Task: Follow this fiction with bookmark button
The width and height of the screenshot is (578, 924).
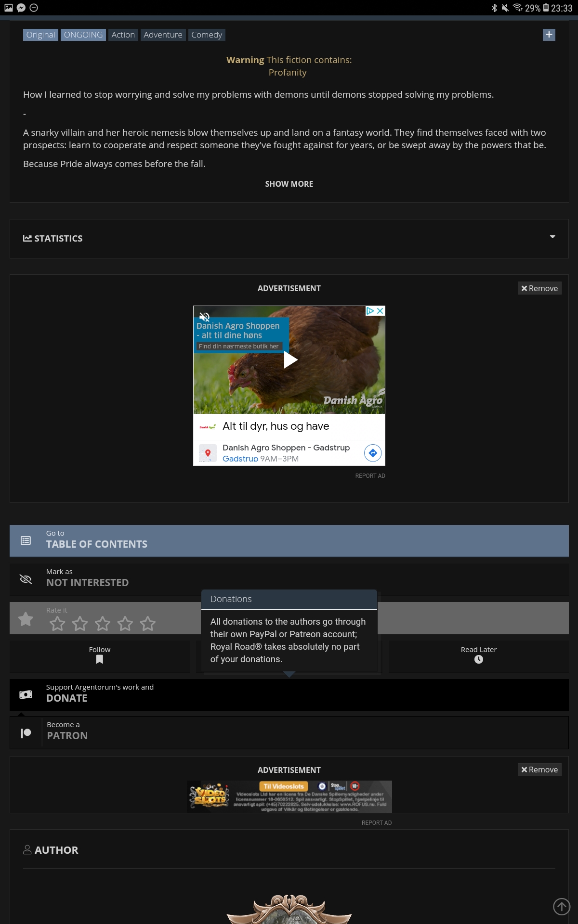Action: (100, 656)
